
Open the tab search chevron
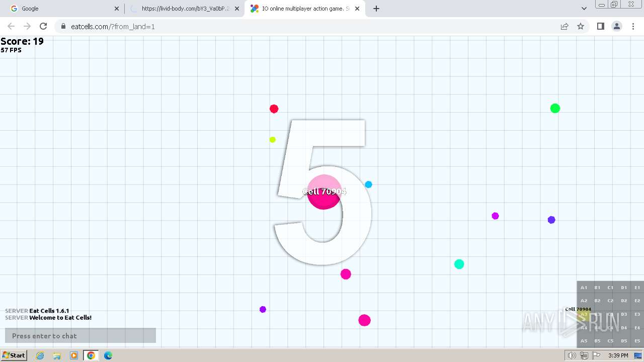click(x=584, y=9)
